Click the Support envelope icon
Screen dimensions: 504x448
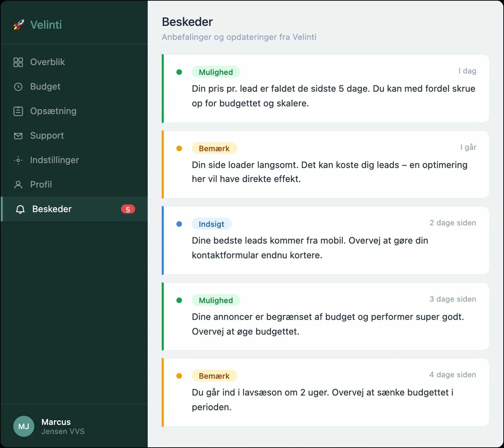(x=18, y=136)
